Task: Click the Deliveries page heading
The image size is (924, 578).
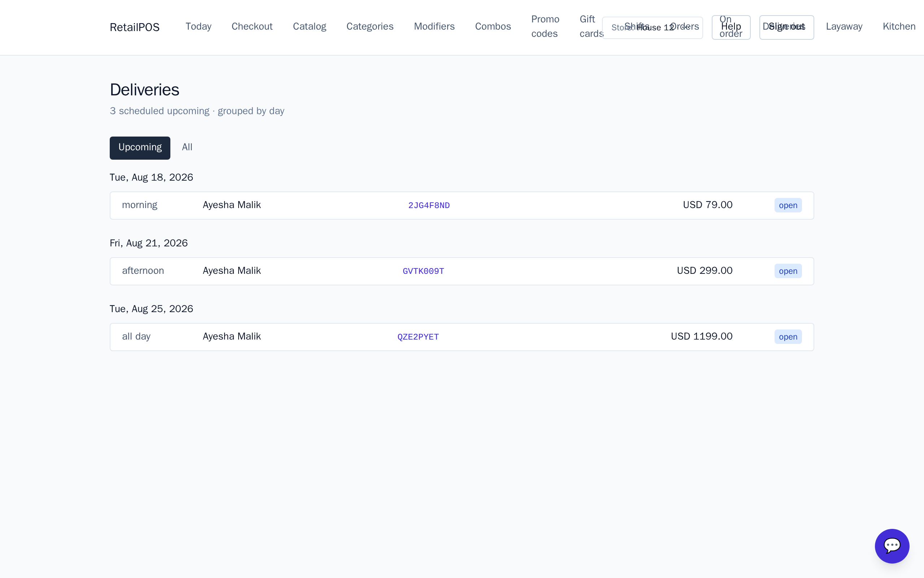Action: point(144,90)
